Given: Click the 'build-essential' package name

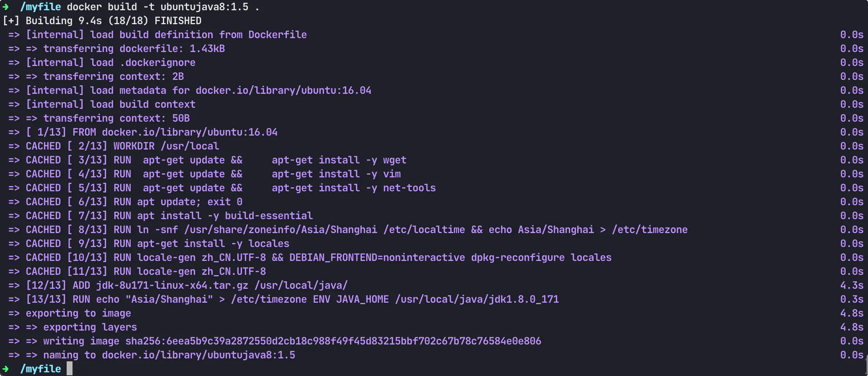Looking at the screenshot, I should 269,216.
